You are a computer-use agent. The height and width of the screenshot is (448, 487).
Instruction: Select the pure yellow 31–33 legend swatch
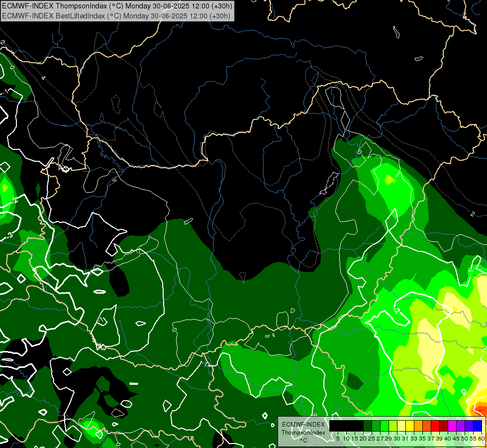click(x=410, y=426)
